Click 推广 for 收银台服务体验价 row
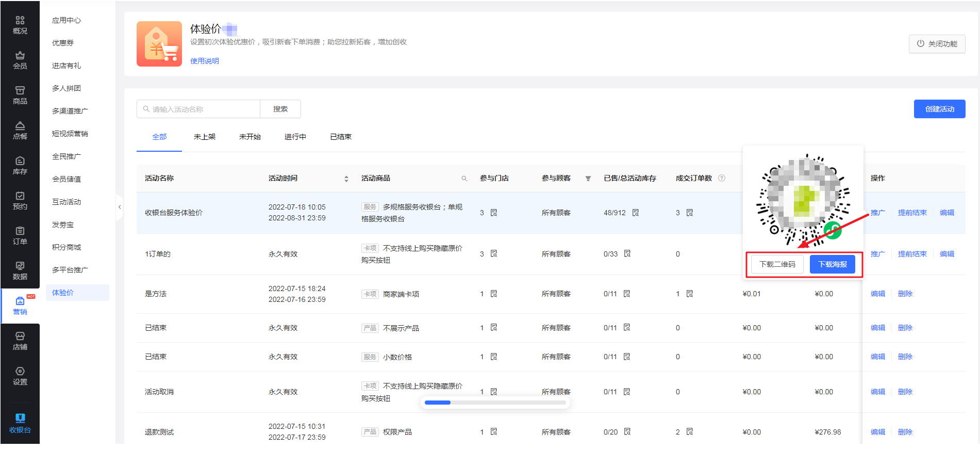980x449 pixels. click(878, 213)
